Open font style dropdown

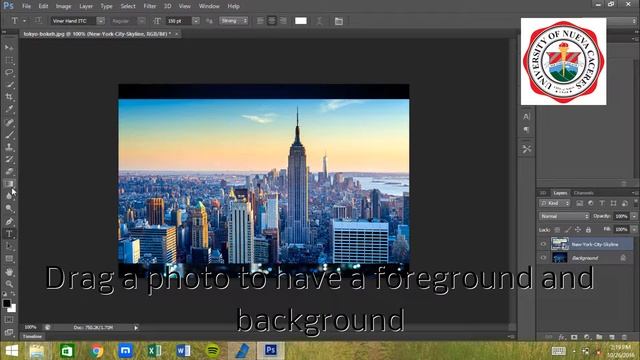[x=141, y=21]
